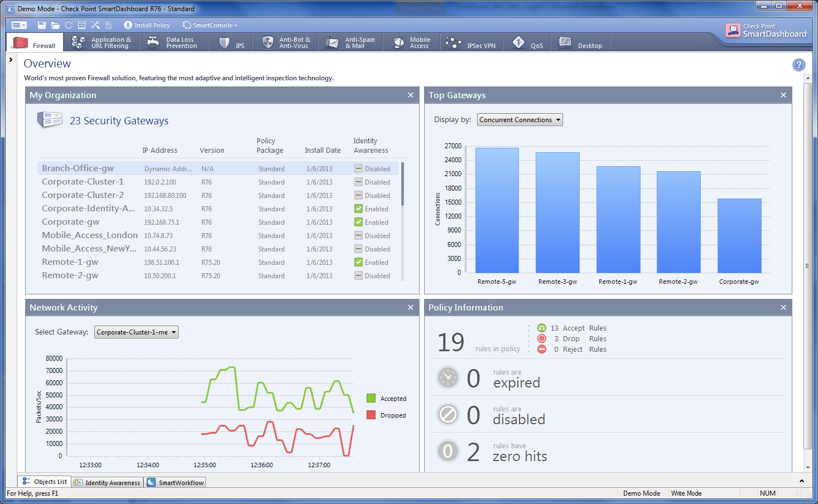Click the IPSec VPN dots icon
Viewport: 818px width, 504px height.
tap(453, 42)
